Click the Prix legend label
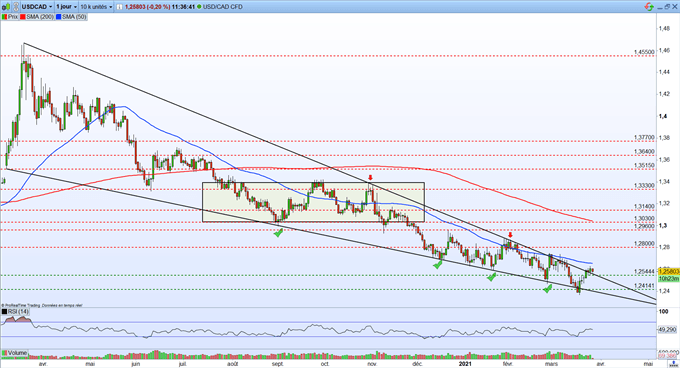 13,17
